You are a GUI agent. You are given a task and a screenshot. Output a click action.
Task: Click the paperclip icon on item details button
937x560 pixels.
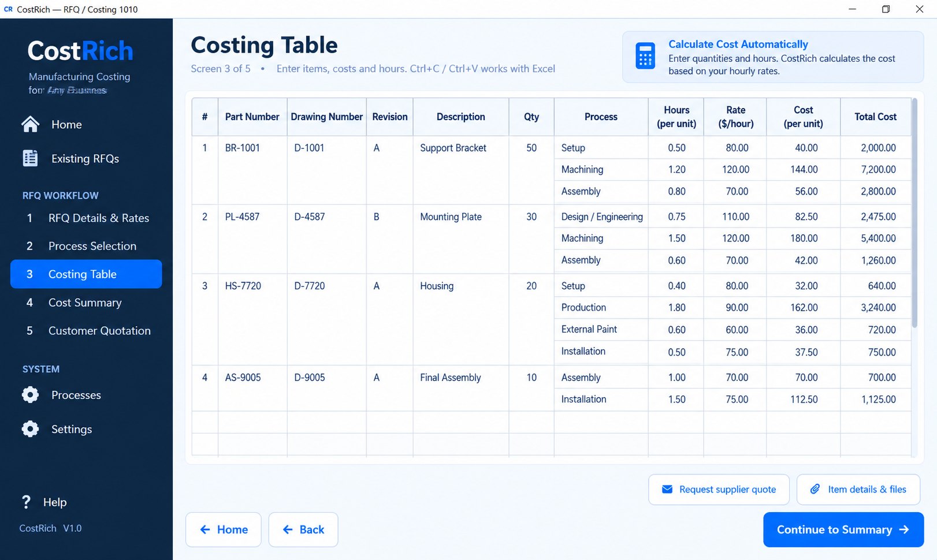[x=815, y=489]
